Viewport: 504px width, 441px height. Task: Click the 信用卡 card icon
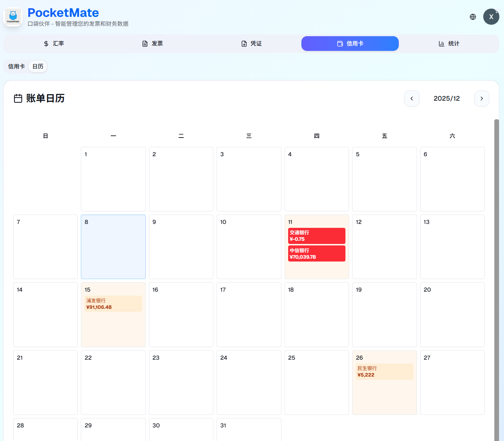[340, 43]
